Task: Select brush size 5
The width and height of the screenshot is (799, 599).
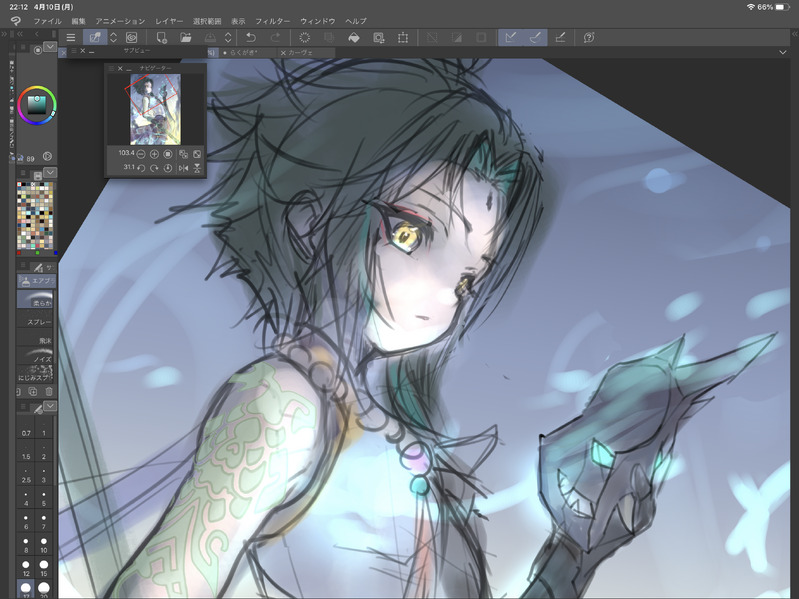Action: point(44,498)
